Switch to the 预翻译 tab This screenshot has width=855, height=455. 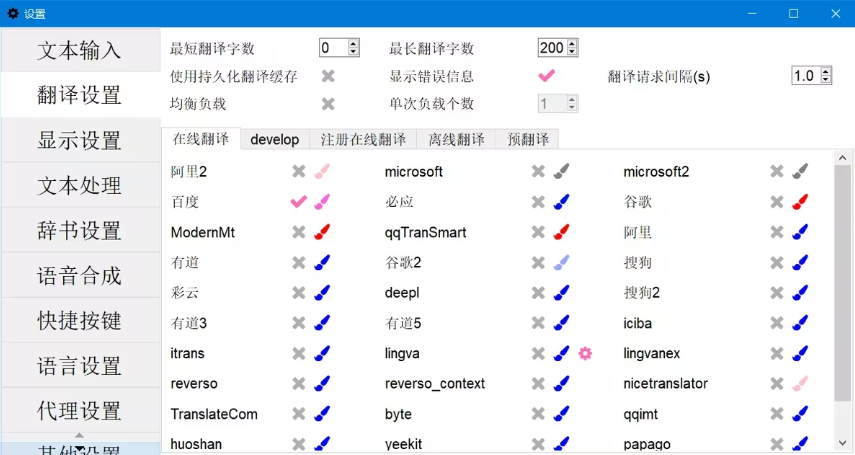(x=528, y=140)
